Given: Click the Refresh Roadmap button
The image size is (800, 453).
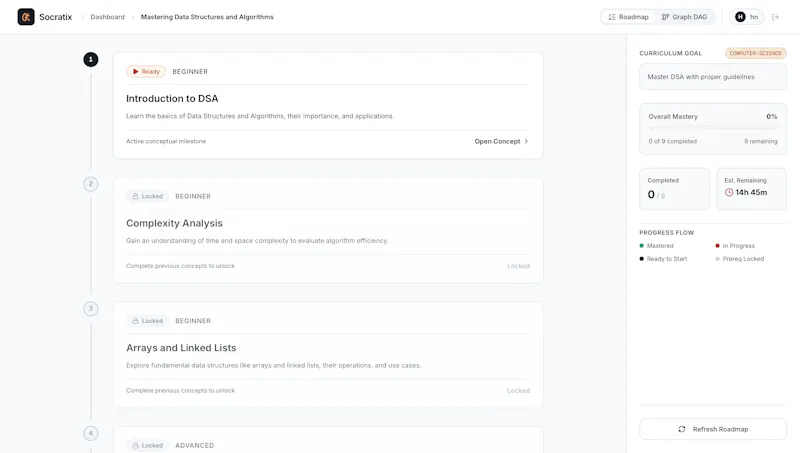Looking at the screenshot, I should (x=713, y=429).
